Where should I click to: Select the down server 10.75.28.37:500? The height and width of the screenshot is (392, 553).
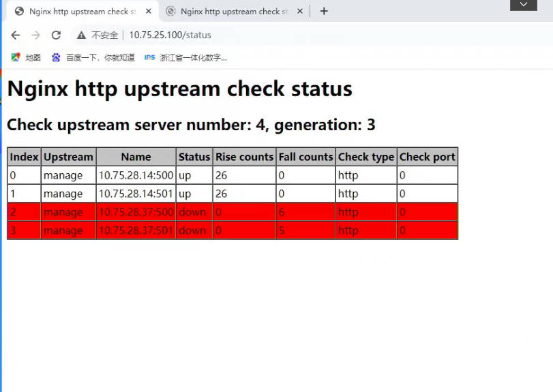136,212
